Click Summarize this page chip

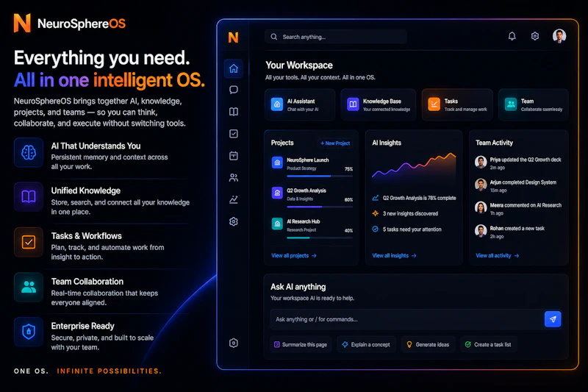301,344
